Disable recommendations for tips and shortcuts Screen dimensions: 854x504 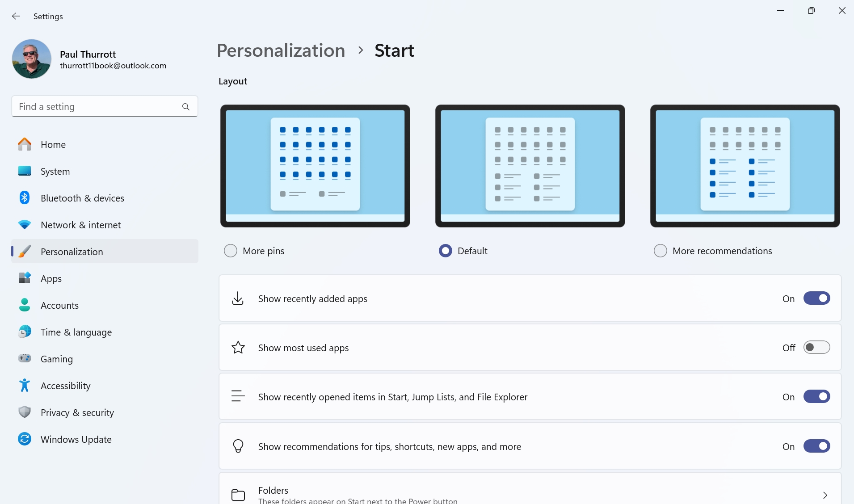(816, 446)
